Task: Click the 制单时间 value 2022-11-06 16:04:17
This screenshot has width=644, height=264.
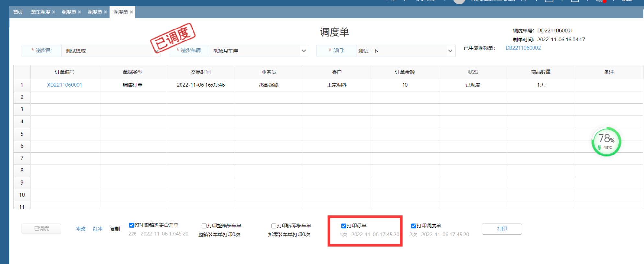Action: (x=561, y=40)
